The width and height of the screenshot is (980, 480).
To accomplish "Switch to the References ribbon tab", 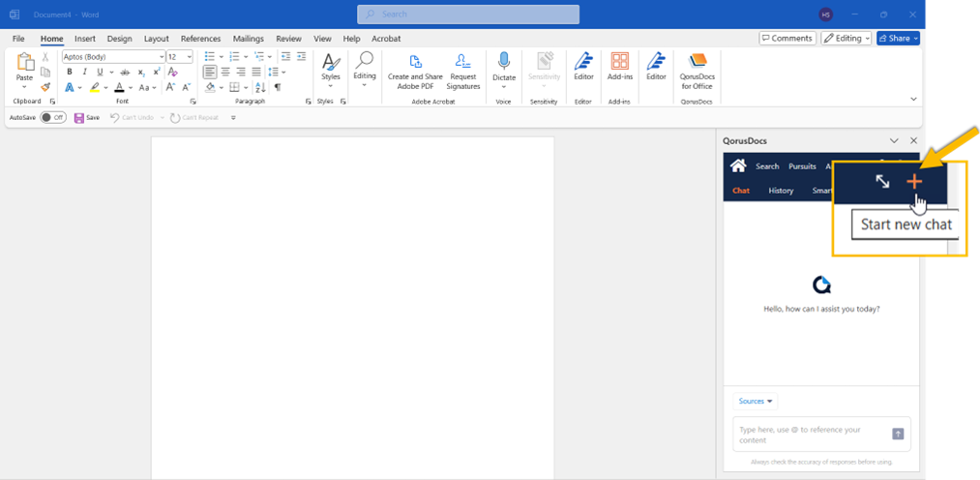I will [200, 39].
